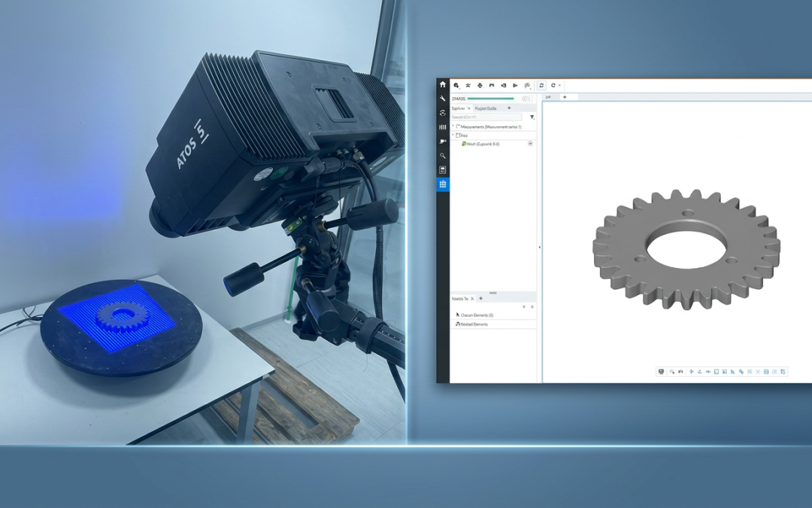
Task: Open the sensor camera icon in the sidebar
Action: (443, 141)
